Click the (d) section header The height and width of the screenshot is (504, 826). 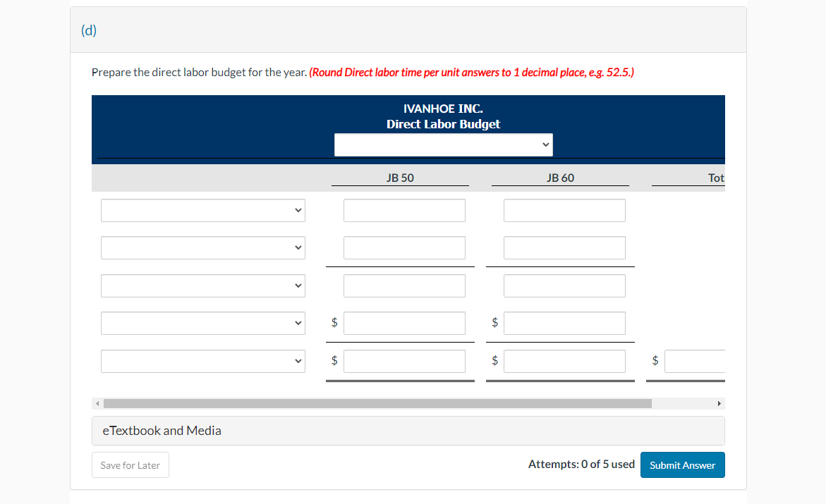pyautogui.click(x=88, y=30)
